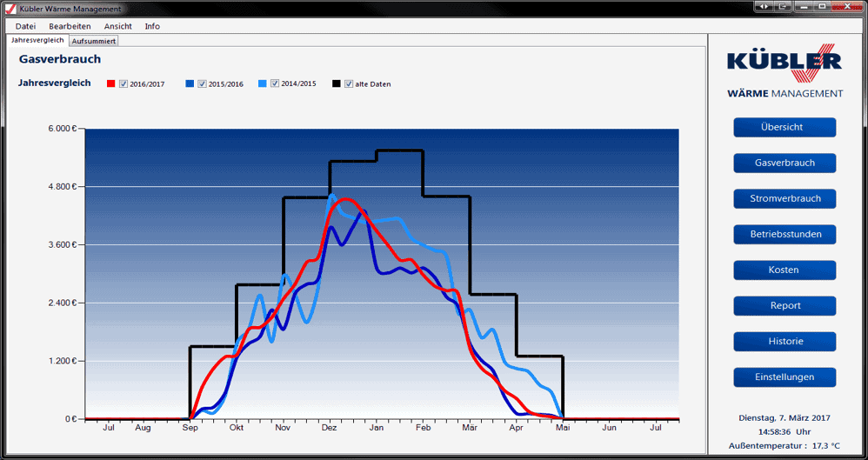Select the Jahresvergleich tab
868x460 pixels.
37,40
